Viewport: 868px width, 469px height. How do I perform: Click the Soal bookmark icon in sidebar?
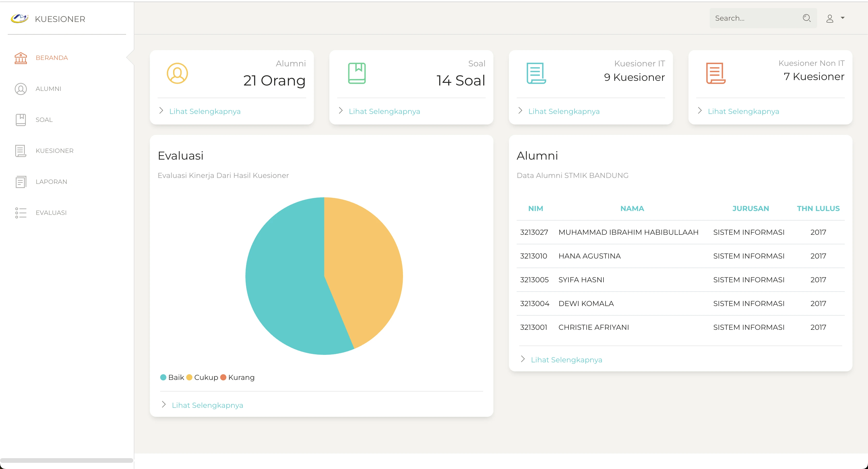(21, 120)
